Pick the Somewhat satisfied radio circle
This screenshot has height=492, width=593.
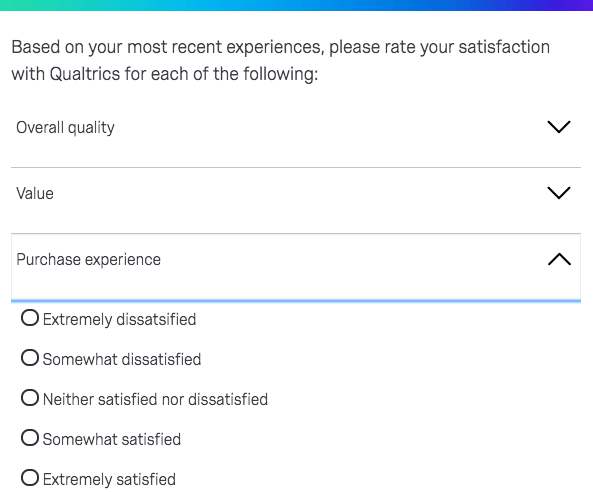point(30,438)
